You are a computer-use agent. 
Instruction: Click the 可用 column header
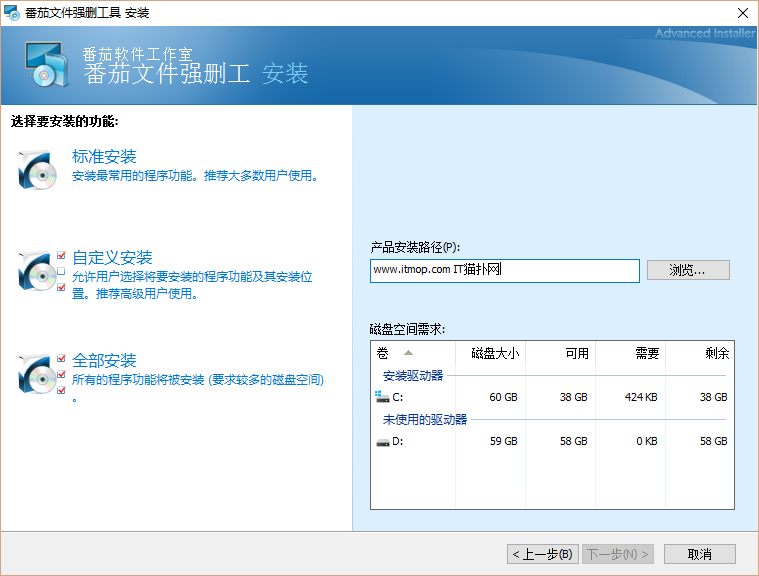560,353
